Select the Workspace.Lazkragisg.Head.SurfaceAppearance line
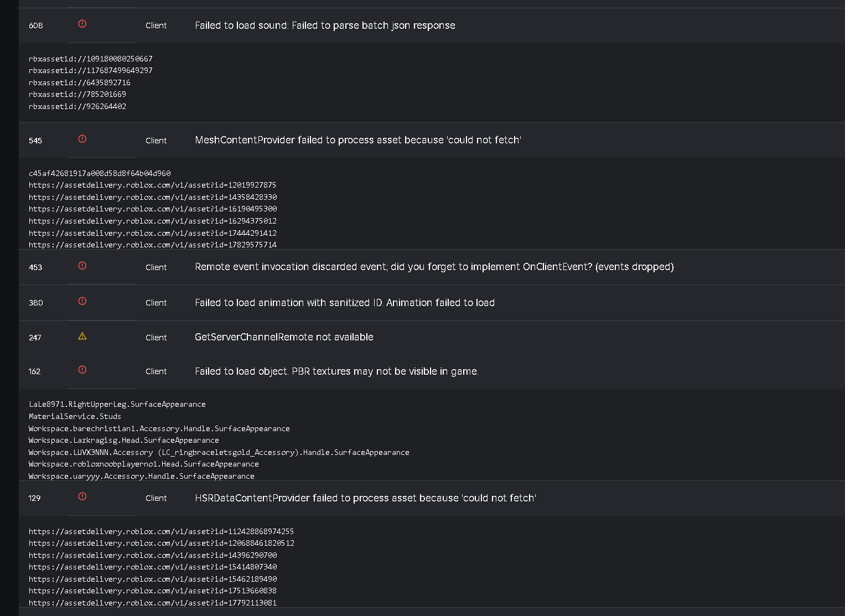This screenshot has height=616, width=845. [124, 441]
